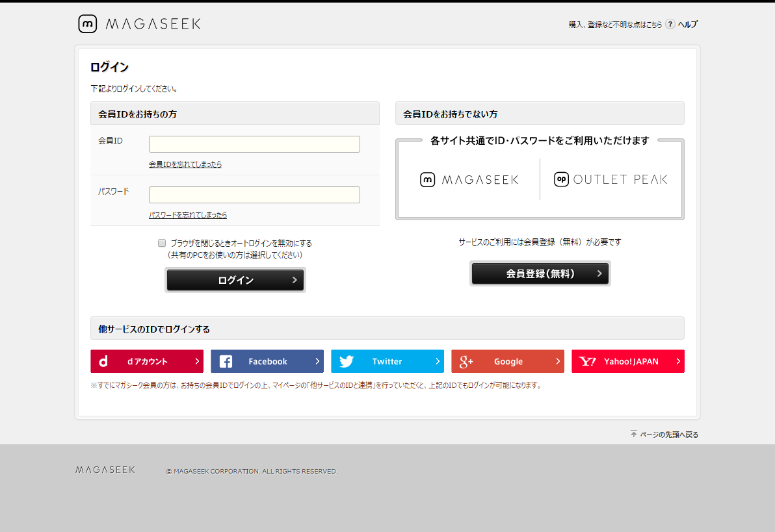Click the MAGASEEK logo in the header
Image resolution: width=775 pixels, height=532 pixels.
click(x=139, y=24)
